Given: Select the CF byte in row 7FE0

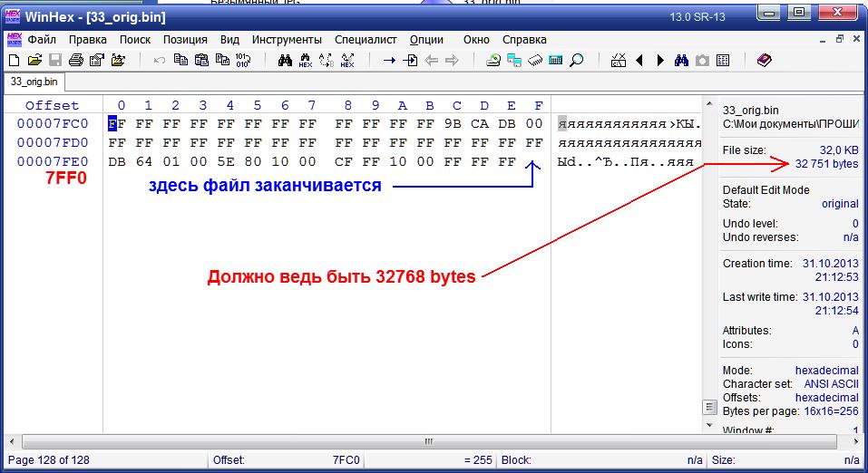Looking at the screenshot, I should click(343, 161).
